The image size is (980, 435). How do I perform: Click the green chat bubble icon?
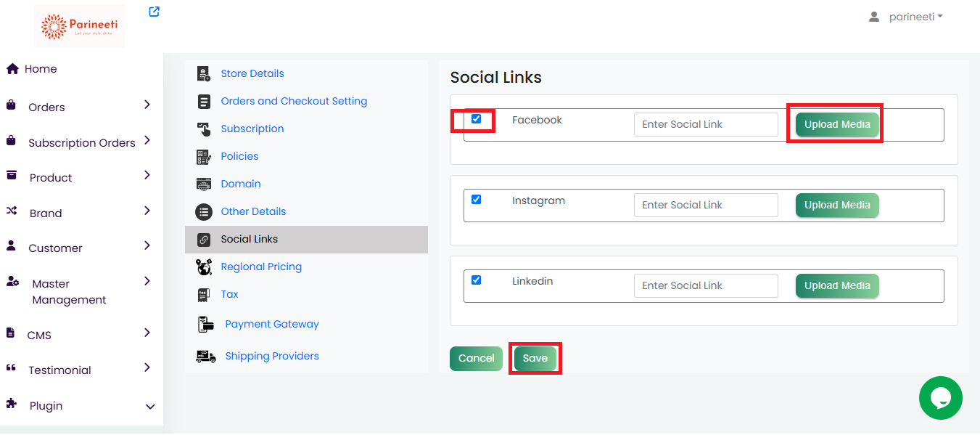point(940,398)
